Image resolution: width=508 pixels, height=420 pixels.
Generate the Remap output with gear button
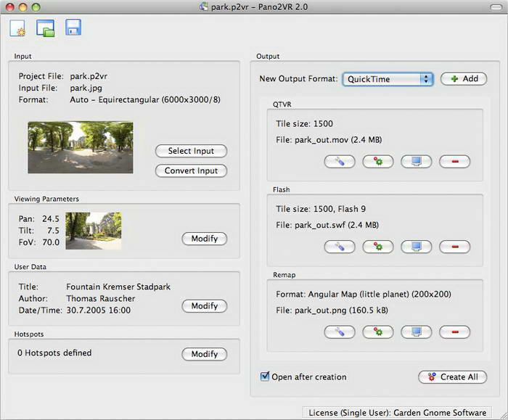pyautogui.click(x=377, y=332)
